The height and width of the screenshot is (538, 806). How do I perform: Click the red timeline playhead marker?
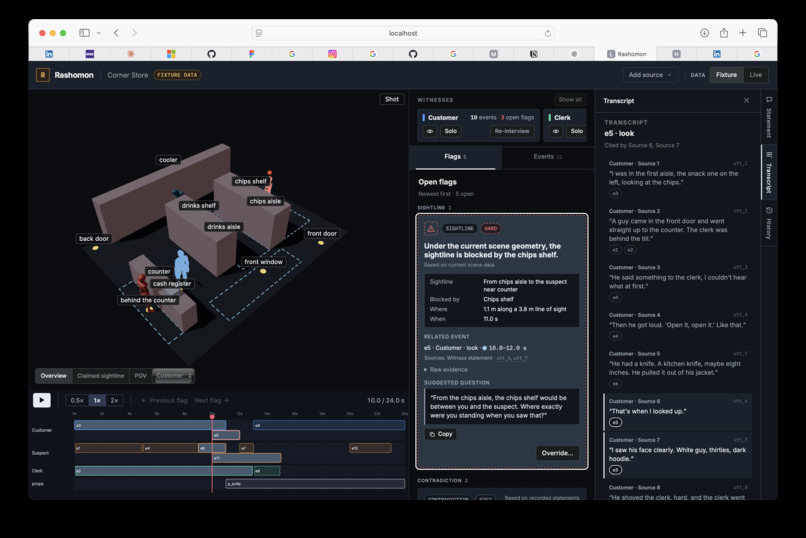(212, 416)
